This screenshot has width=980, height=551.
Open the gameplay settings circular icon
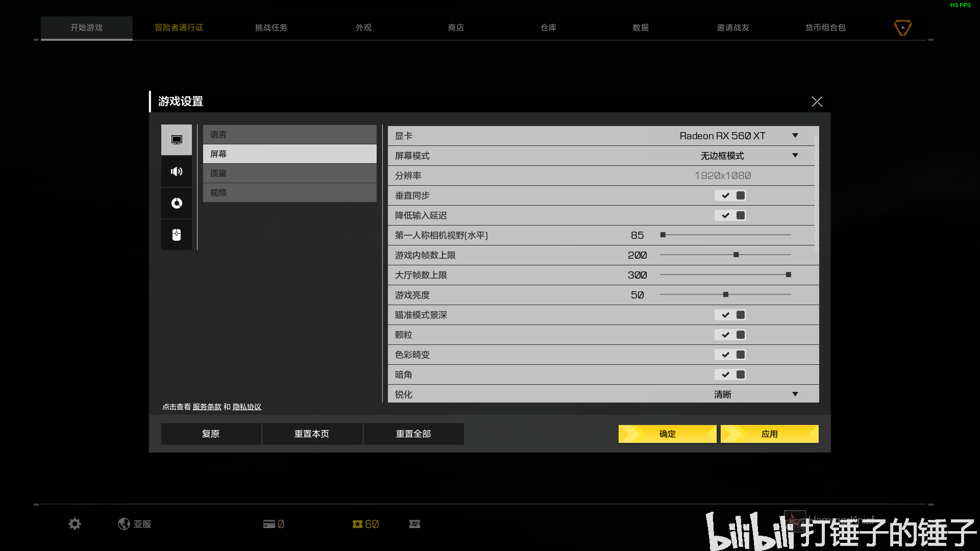(177, 203)
